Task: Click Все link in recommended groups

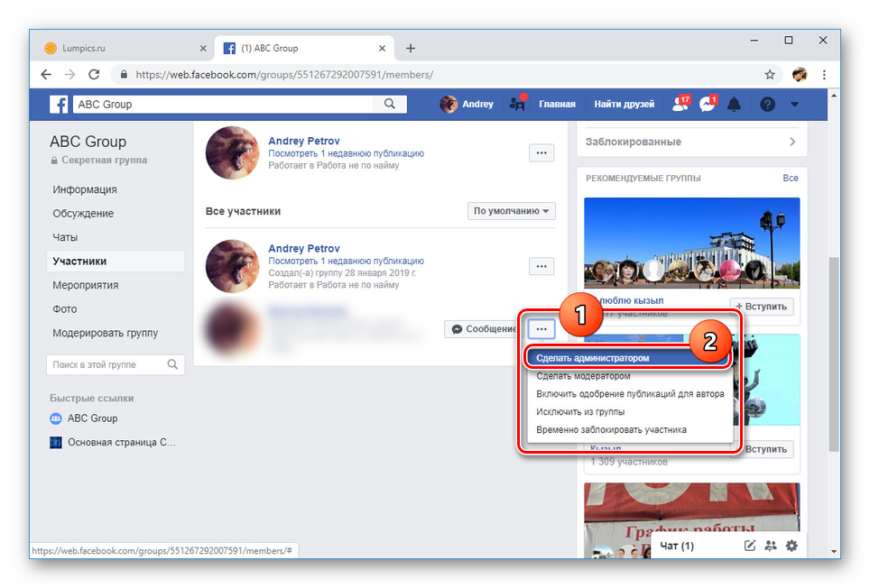Action: click(x=790, y=178)
